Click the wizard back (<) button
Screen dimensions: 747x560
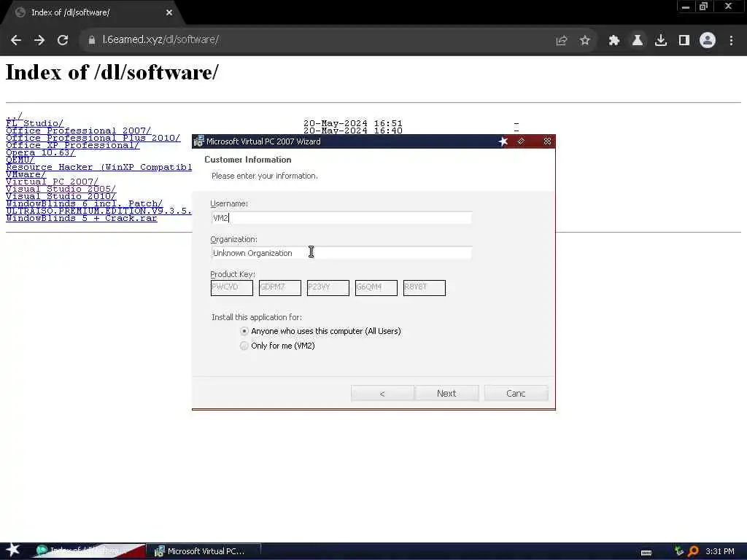[x=382, y=393]
